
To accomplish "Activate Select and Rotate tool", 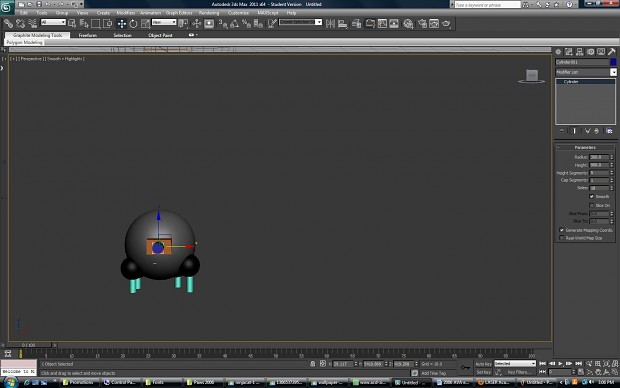I will pyautogui.click(x=133, y=24).
